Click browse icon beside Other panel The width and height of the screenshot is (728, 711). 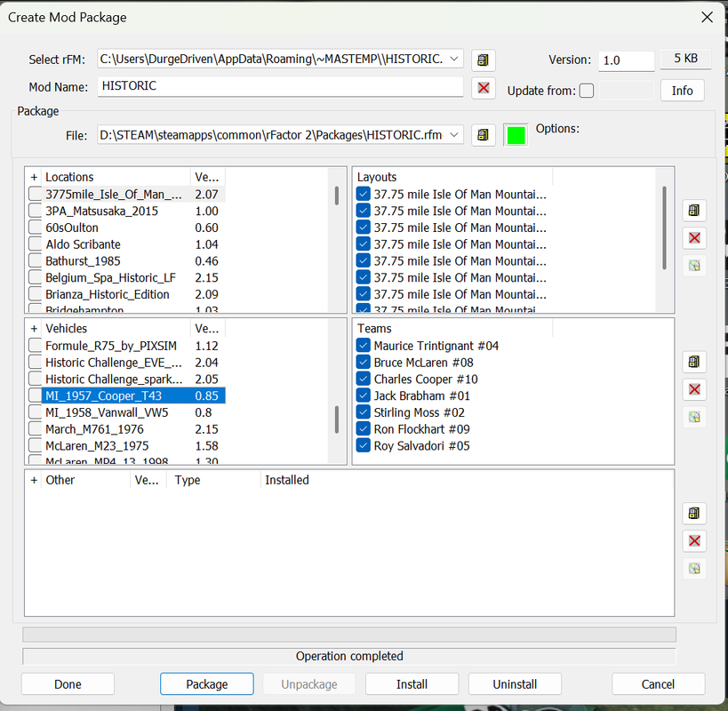pos(694,514)
